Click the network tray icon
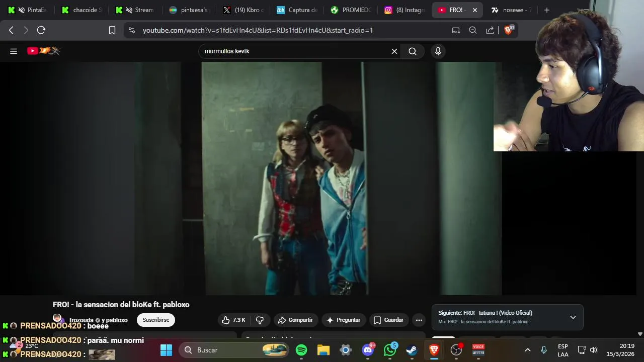 582,350
